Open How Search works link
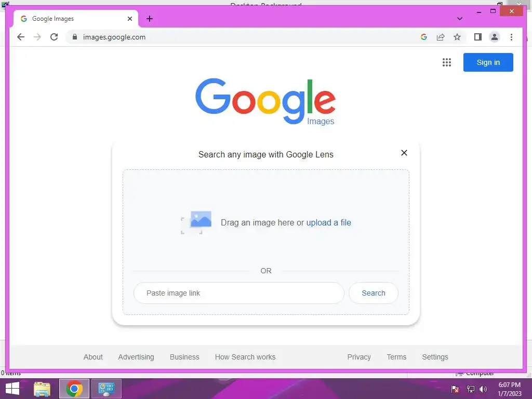 [x=245, y=357]
